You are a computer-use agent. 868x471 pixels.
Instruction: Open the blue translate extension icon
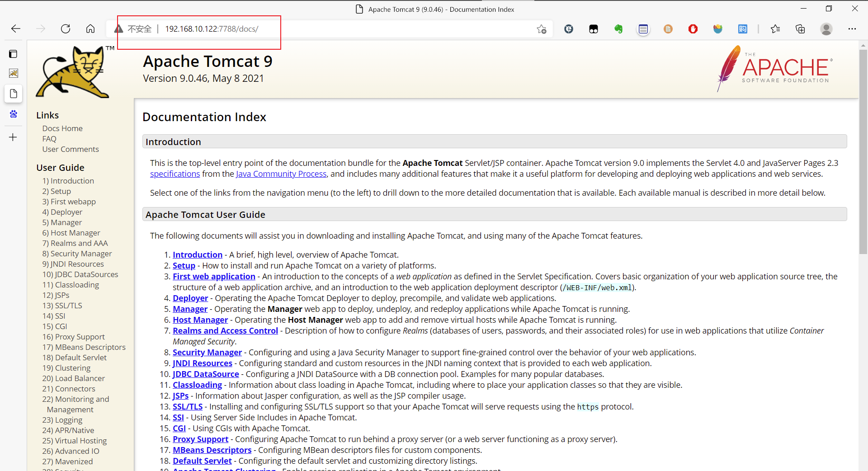point(743,29)
